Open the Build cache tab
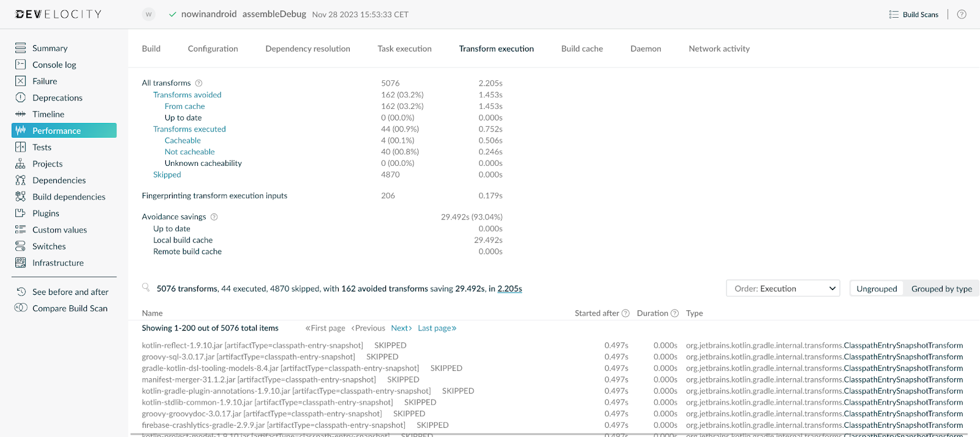The width and height of the screenshot is (980, 437). (x=582, y=48)
